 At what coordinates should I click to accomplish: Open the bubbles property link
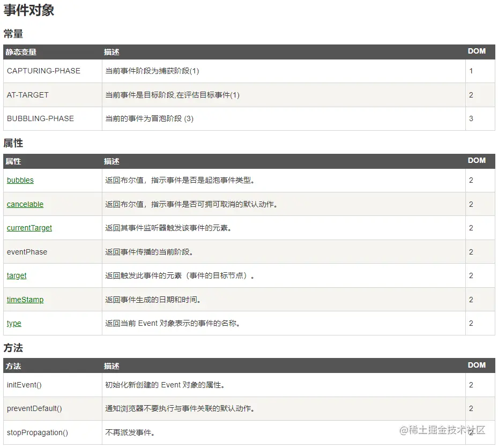click(20, 180)
